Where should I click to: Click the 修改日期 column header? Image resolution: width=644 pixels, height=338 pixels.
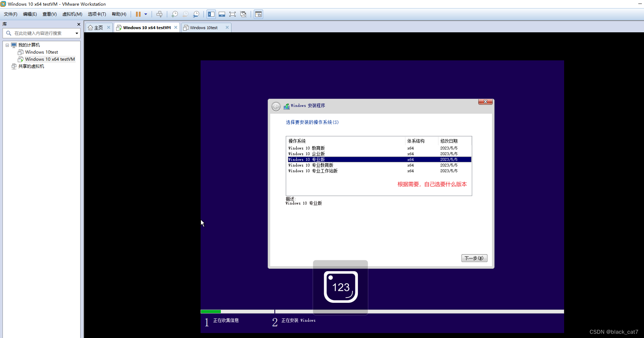(x=455, y=141)
